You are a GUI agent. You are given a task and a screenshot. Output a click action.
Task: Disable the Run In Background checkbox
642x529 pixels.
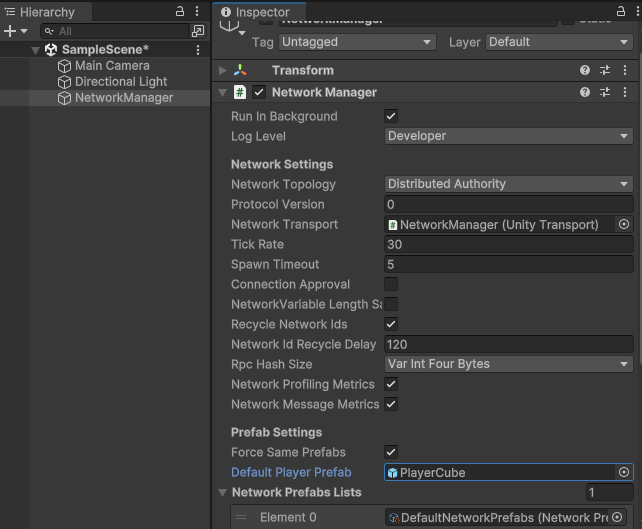pos(391,117)
